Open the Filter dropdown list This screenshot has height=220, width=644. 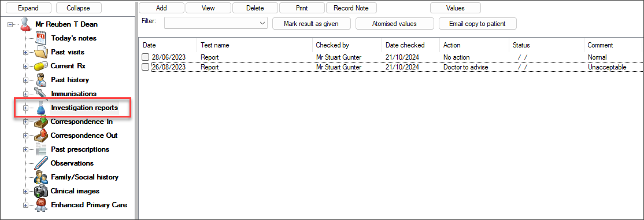pyautogui.click(x=263, y=23)
